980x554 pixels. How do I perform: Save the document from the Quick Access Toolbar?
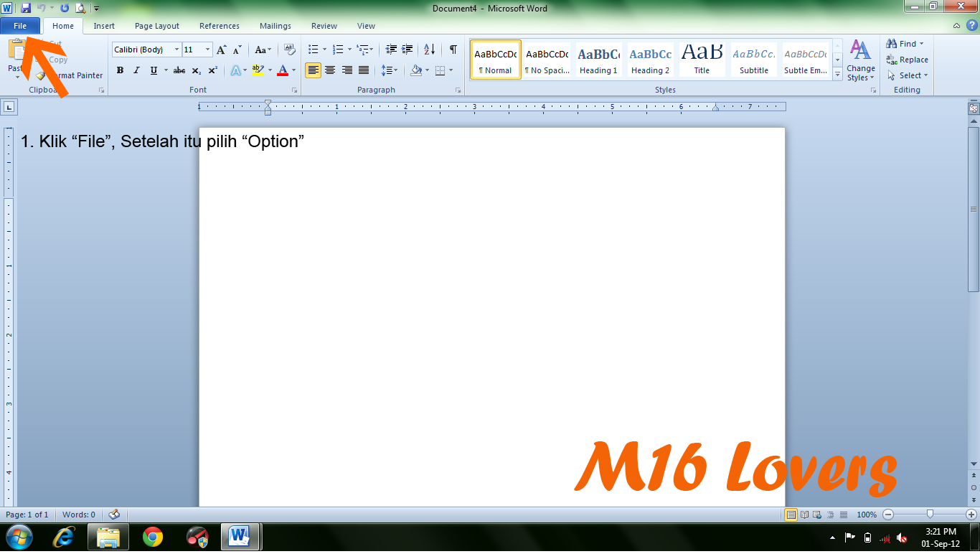pos(26,8)
